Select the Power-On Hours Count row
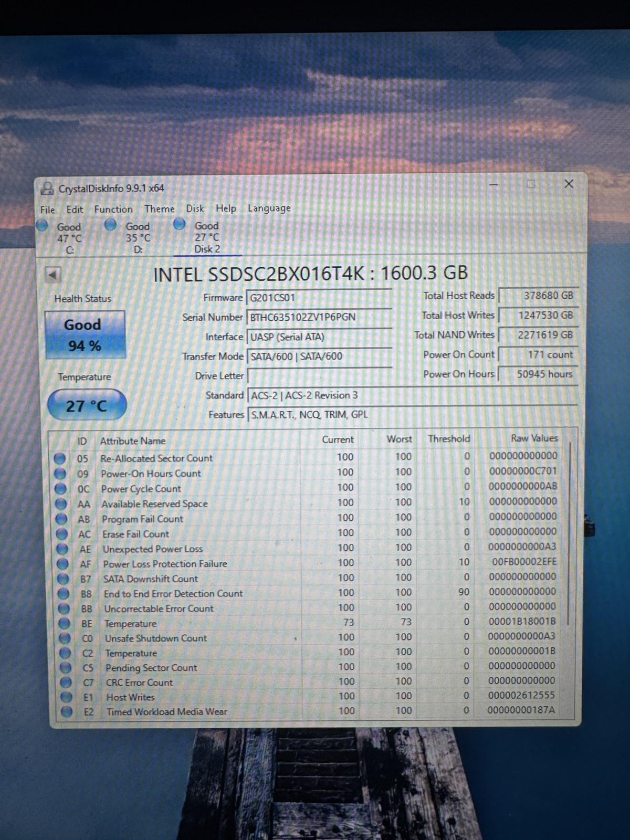 click(310, 473)
